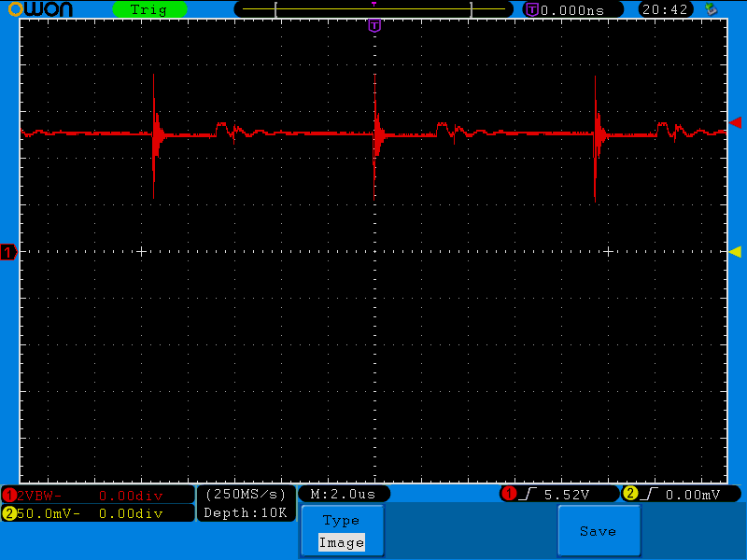
Task: Click the M:2.0us timebase readout
Action: (x=343, y=494)
